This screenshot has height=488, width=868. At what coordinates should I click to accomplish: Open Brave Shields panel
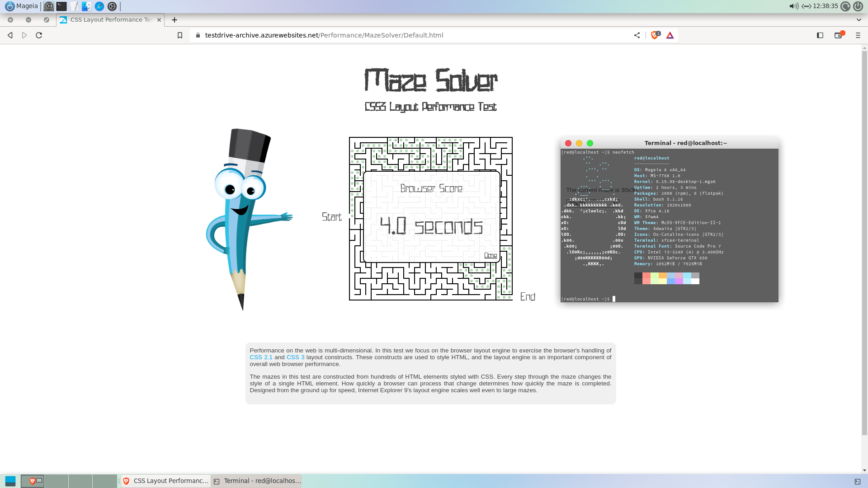tap(655, 35)
